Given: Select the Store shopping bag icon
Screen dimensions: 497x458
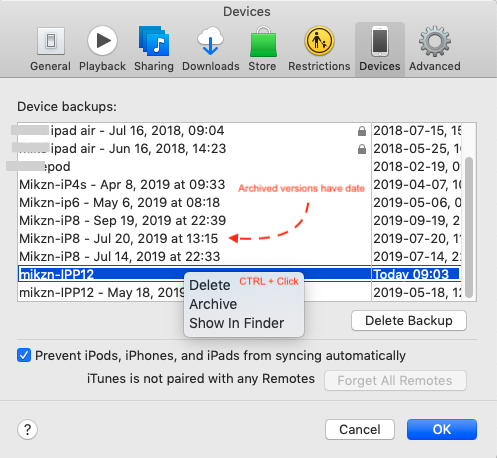Looking at the screenshot, I should point(262,49).
